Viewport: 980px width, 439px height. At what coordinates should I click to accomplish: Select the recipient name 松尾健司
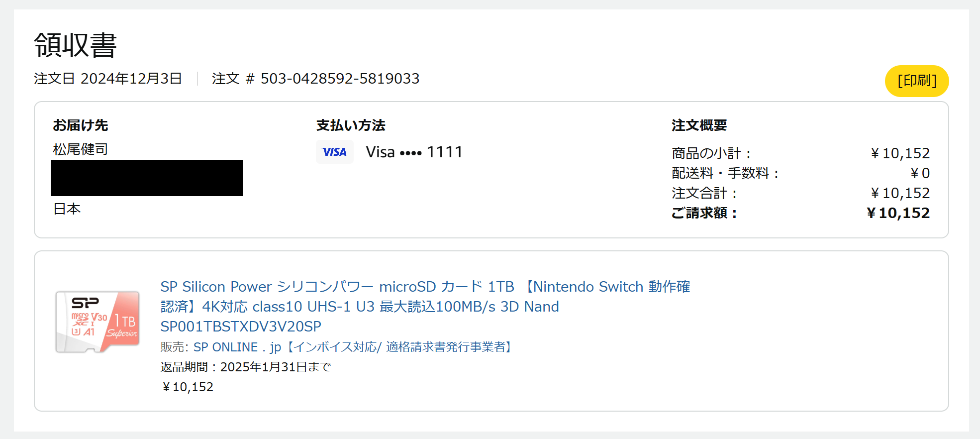tap(80, 149)
